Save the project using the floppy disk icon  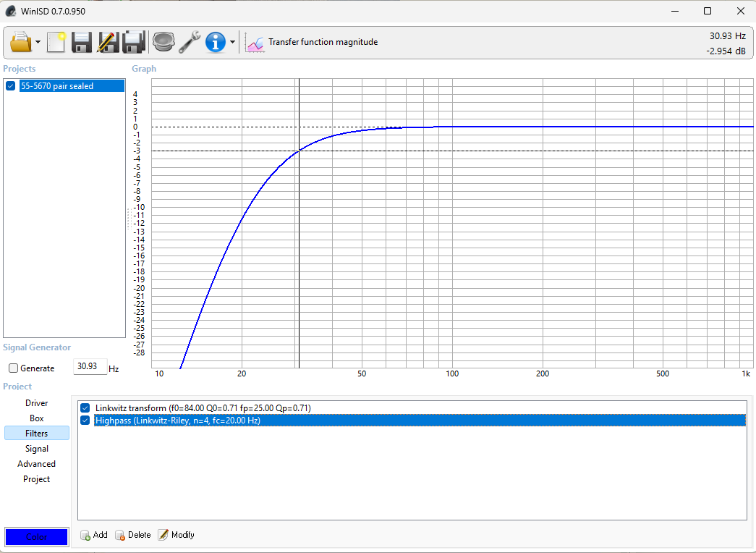pyautogui.click(x=81, y=42)
